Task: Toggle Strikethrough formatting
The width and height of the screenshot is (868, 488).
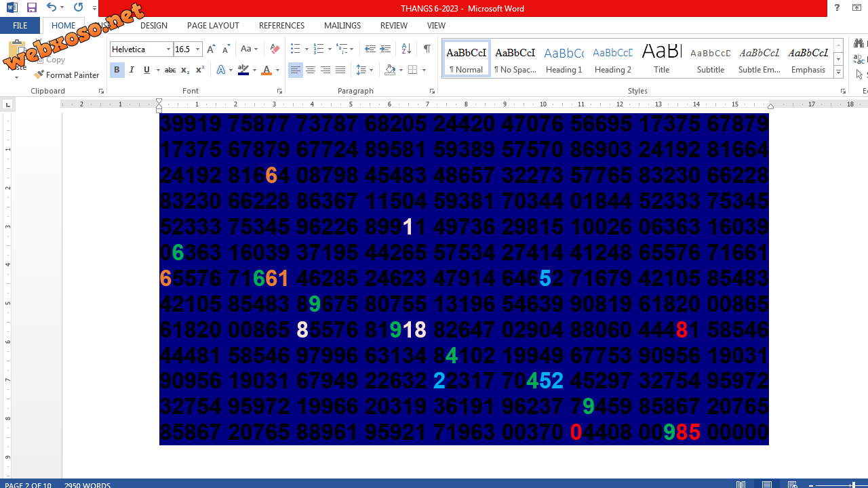Action: pos(170,70)
